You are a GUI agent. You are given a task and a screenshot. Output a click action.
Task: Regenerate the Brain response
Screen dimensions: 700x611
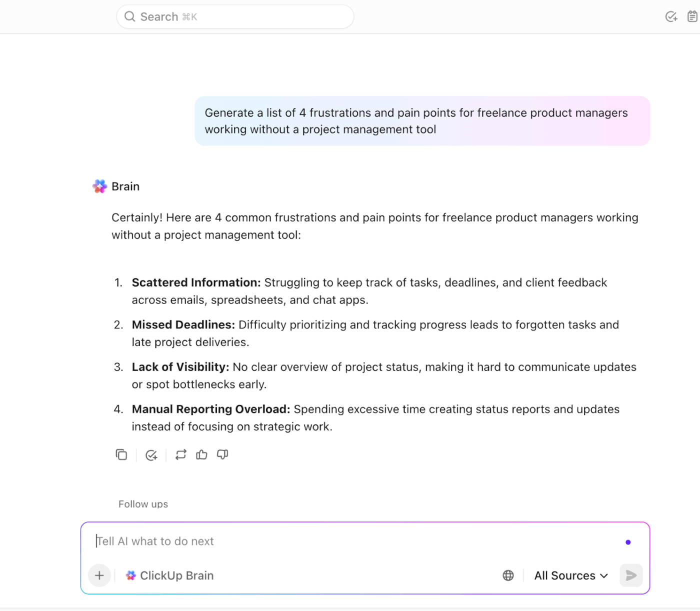click(x=181, y=454)
